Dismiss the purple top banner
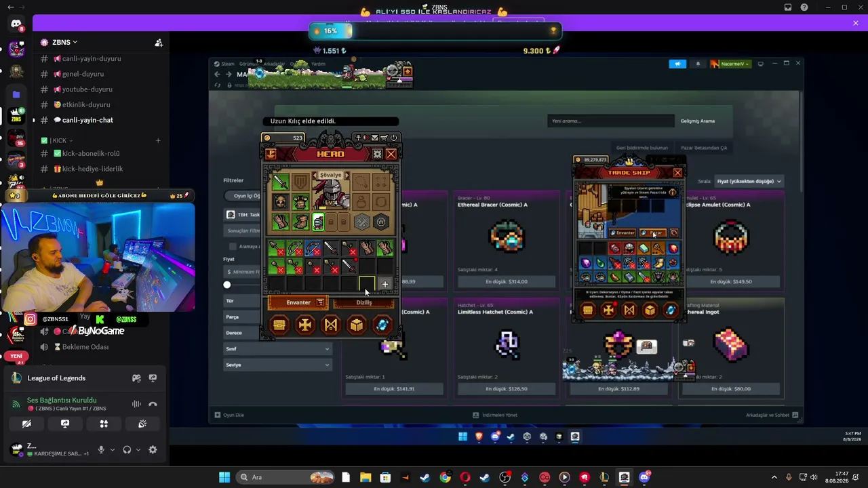This screenshot has height=488, width=868. [856, 23]
